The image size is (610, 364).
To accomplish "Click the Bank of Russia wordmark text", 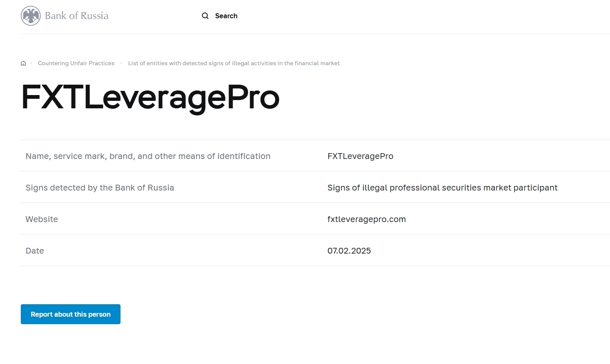I will click(x=76, y=16).
